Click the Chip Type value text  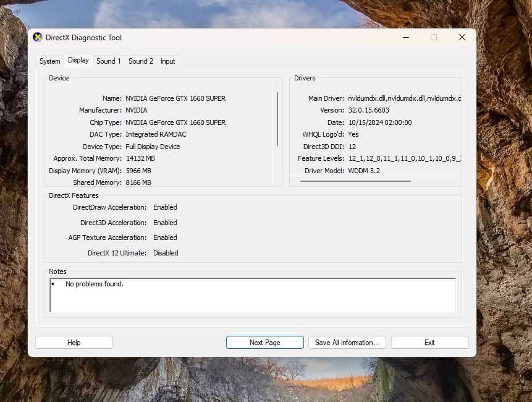[175, 122]
